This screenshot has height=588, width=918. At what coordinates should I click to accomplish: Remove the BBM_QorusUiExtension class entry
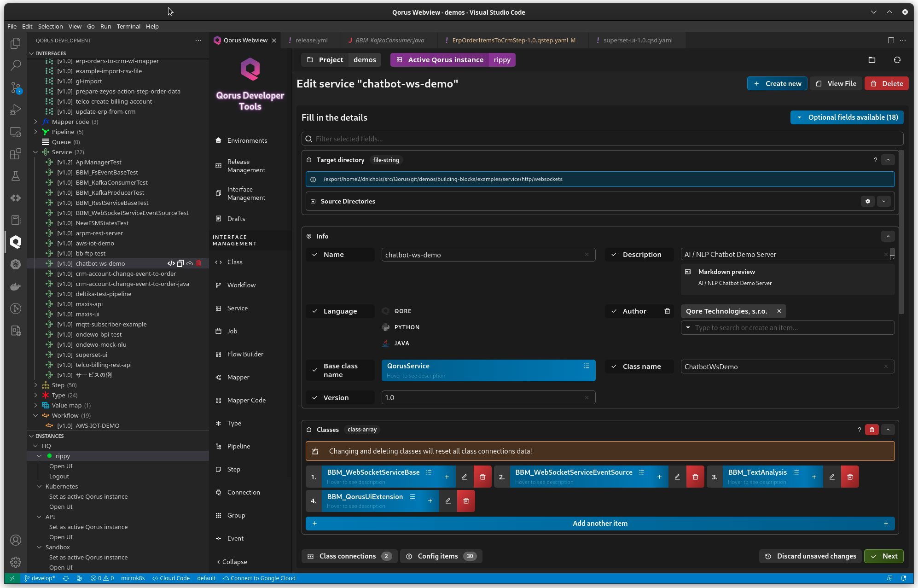(466, 501)
